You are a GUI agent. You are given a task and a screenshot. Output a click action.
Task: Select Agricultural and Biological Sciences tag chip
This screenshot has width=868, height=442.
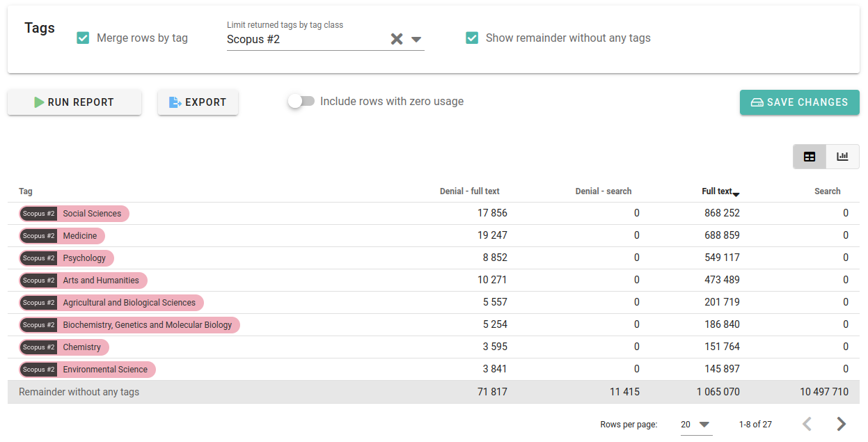111,303
